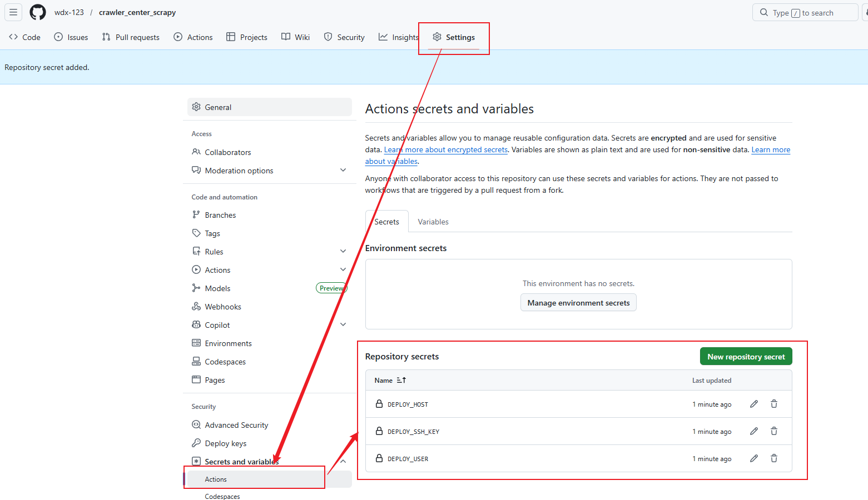Click the lock icon beside DEPLOY_USER

[x=379, y=458]
